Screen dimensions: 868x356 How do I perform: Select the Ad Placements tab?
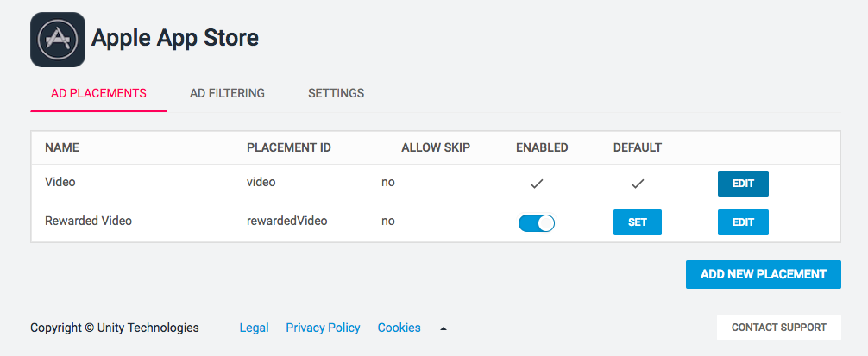tap(98, 93)
